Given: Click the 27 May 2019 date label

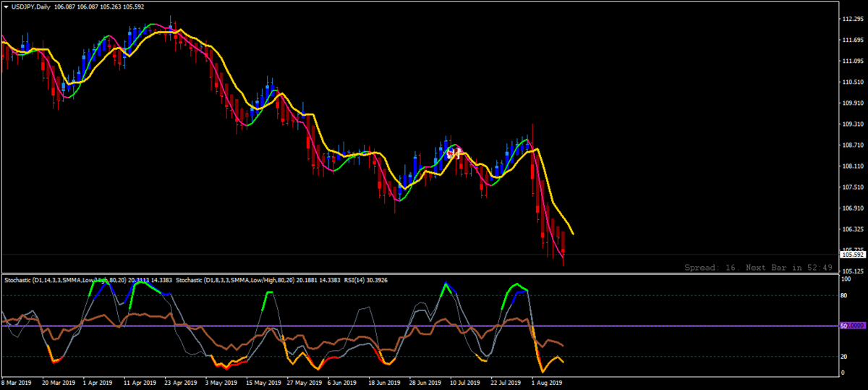Looking at the screenshot, I should point(303,382).
